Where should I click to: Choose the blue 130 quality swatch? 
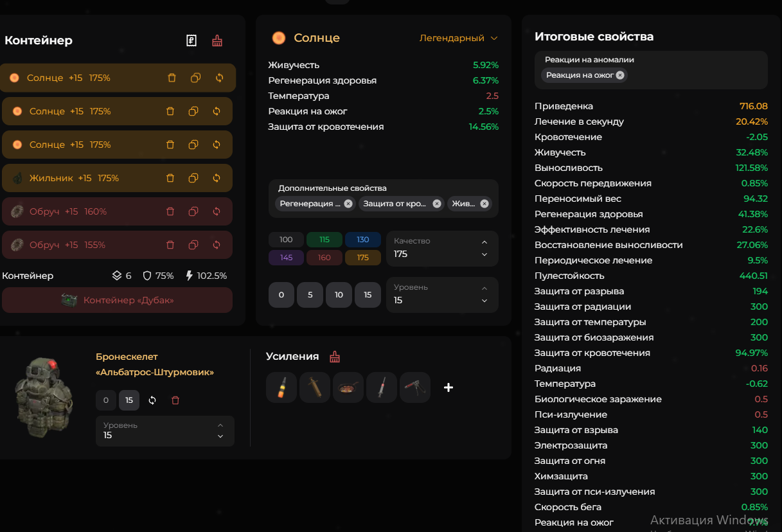(363, 240)
